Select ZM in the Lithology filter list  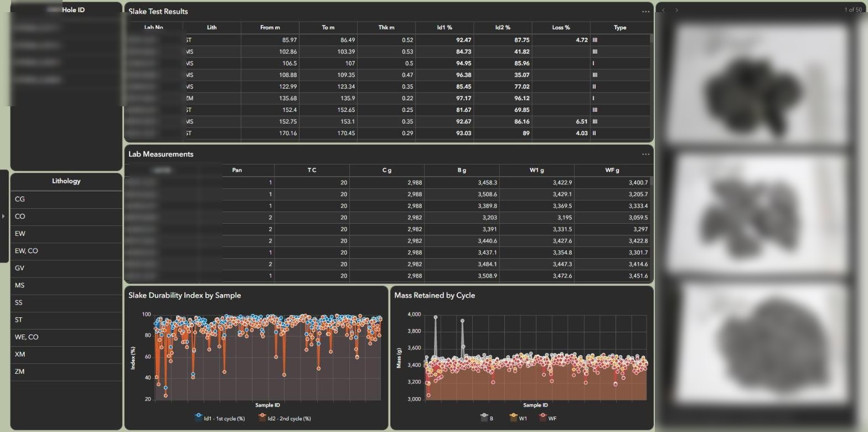pyautogui.click(x=66, y=372)
